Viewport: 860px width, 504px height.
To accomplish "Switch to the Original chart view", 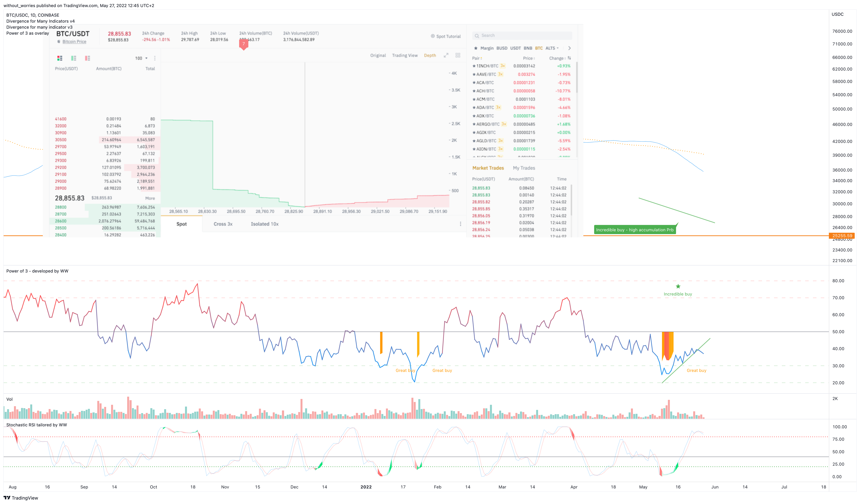I will click(x=378, y=55).
